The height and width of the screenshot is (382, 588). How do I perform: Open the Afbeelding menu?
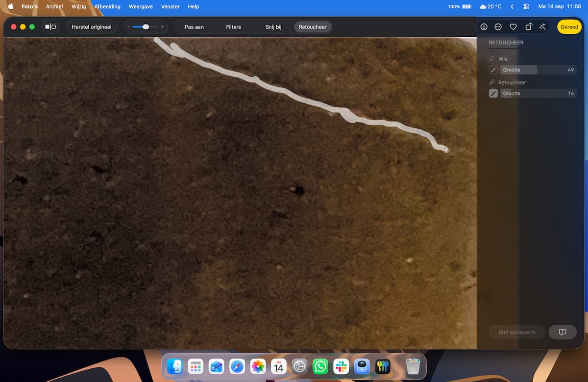107,6
